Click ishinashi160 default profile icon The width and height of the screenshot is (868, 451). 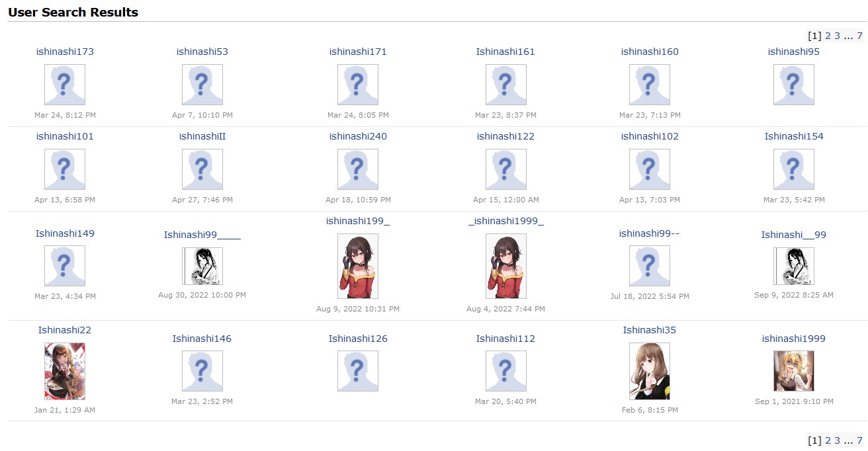coord(650,85)
